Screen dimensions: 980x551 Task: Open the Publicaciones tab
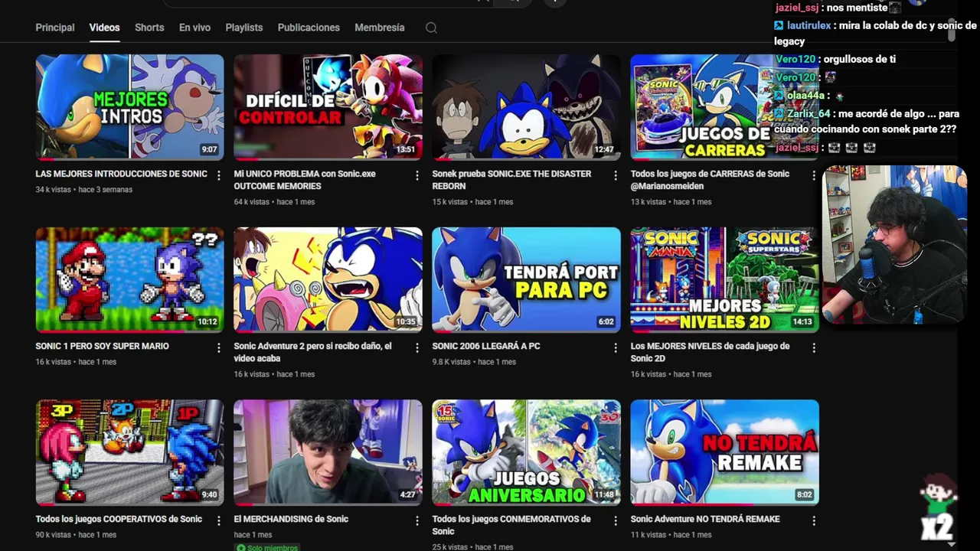coord(309,28)
